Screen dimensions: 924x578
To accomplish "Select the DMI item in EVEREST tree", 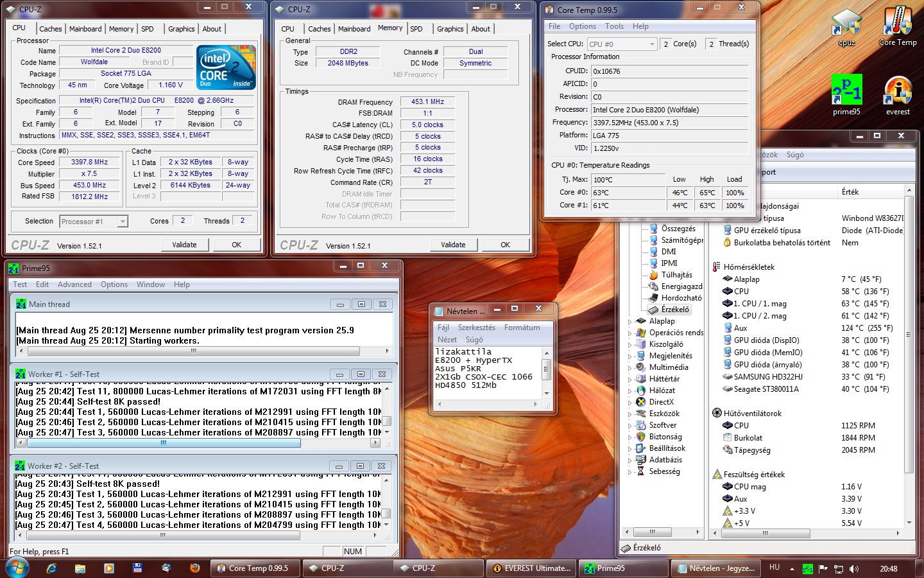I will point(669,252).
